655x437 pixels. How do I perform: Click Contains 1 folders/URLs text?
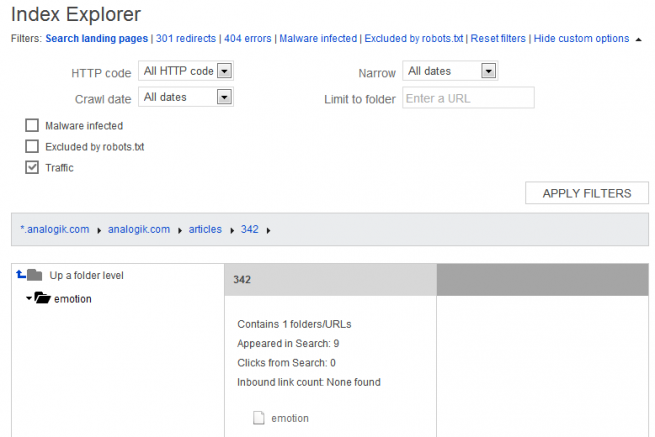[x=294, y=324]
